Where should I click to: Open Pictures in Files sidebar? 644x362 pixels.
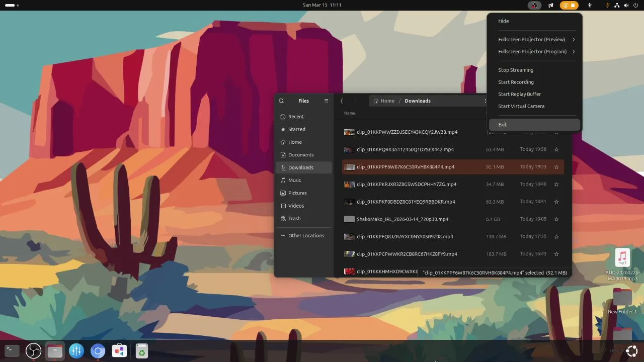[x=303, y=193]
